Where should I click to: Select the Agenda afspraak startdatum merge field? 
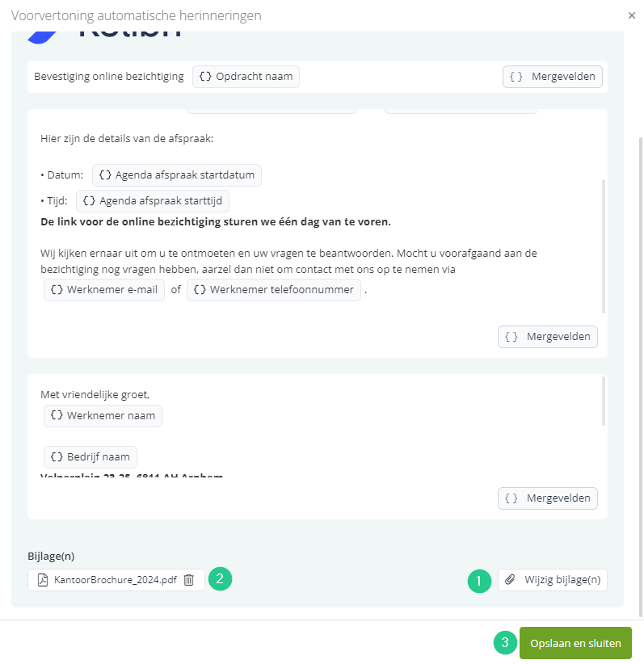tap(177, 175)
